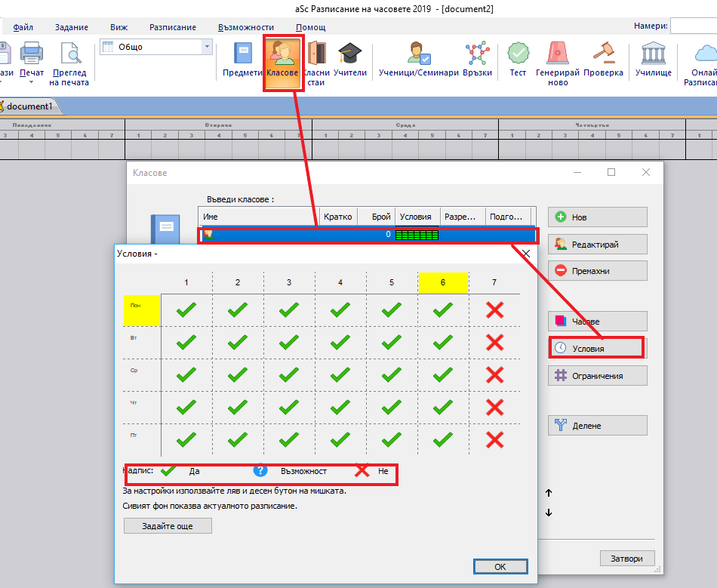Image resolution: width=717 pixels, height=588 pixels.
Task: Open the Училище school icon
Action: (x=653, y=60)
